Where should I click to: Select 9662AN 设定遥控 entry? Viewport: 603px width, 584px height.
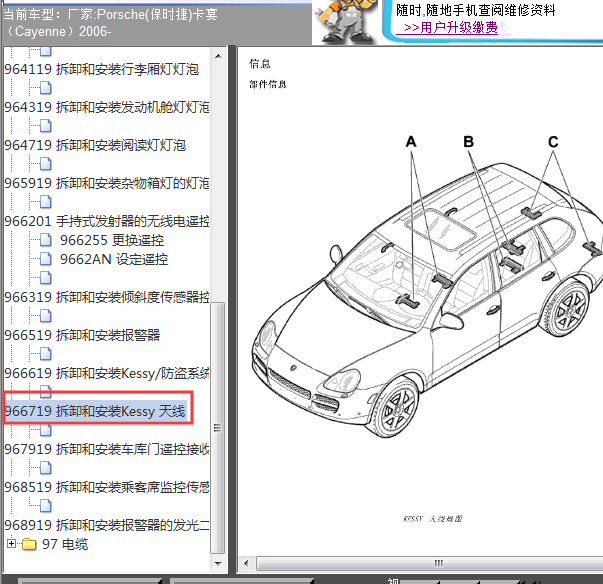click(114, 259)
